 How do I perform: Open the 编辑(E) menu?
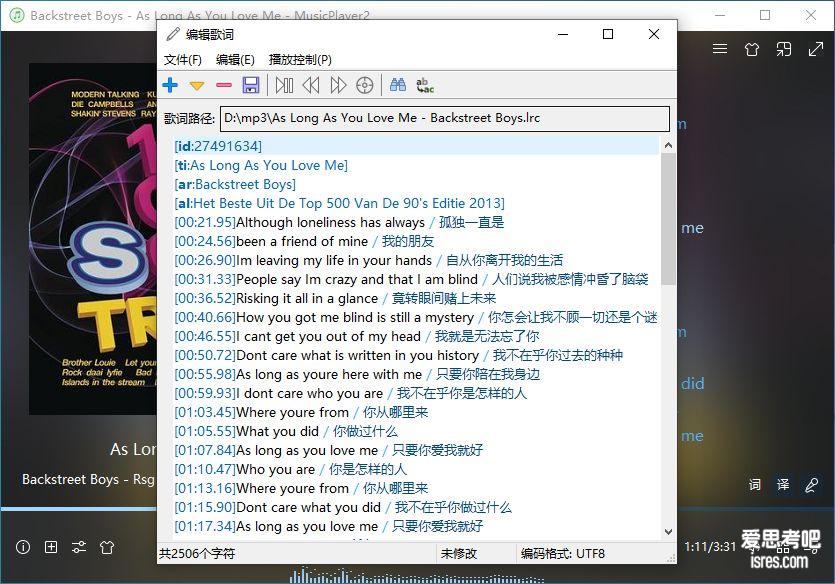tap(235, 60)
